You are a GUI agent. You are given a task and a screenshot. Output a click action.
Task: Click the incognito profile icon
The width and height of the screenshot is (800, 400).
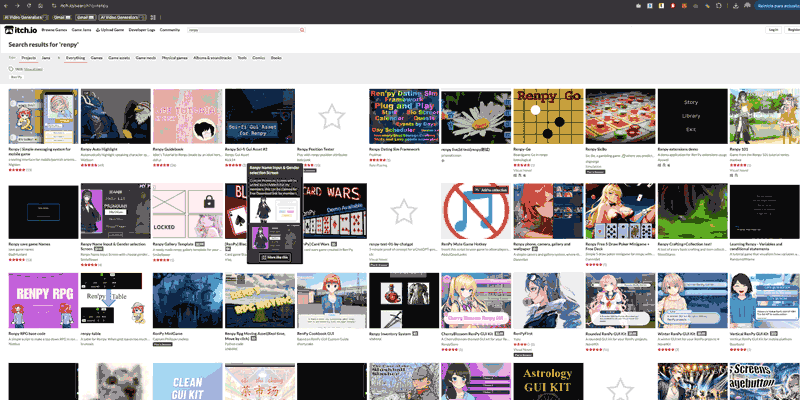747,6
